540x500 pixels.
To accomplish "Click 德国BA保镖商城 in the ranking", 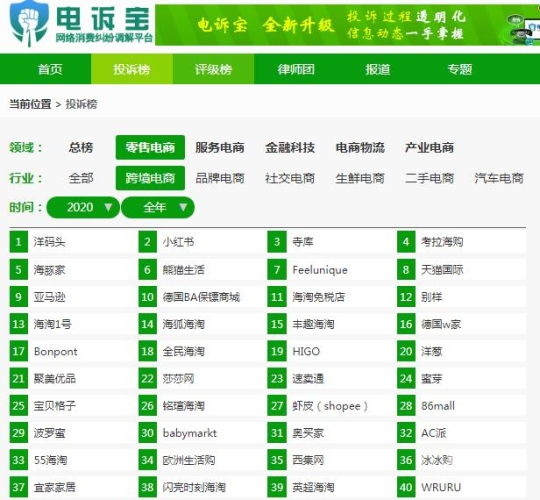I will [x=201, y=297].
